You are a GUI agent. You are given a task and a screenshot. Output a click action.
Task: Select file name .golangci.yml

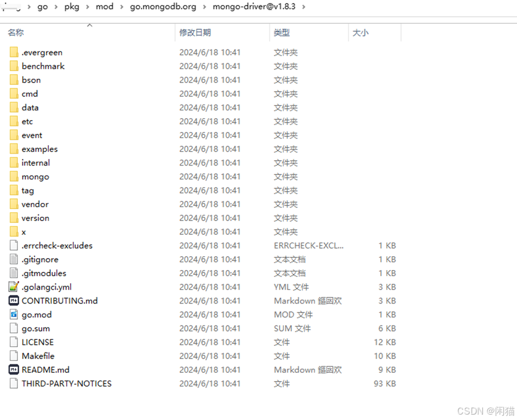47,287
